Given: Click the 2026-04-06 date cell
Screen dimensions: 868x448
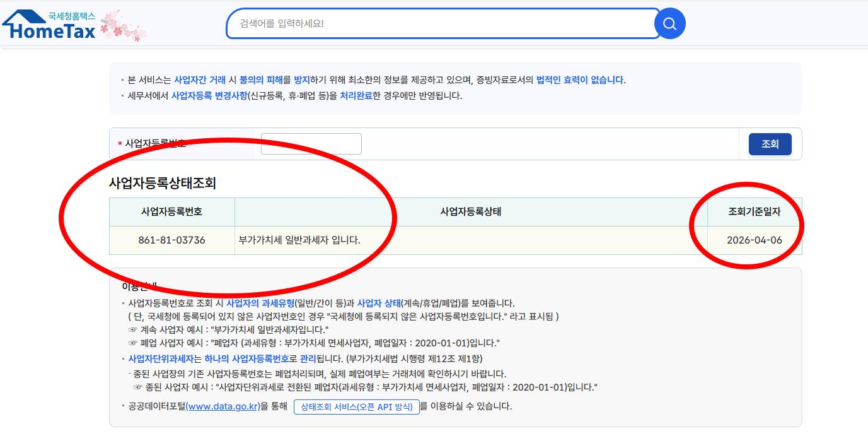Looking at the screenshot, I should pyautogui.click(x=754, y=240).
